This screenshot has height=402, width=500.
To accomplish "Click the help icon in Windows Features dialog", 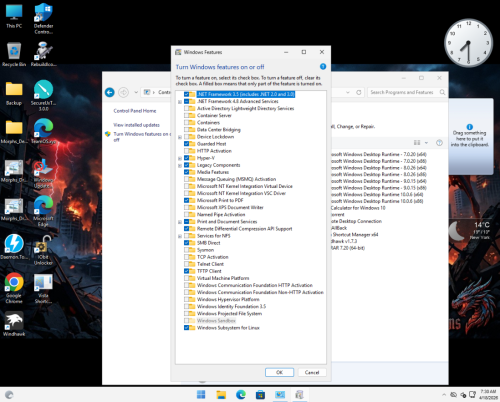I will click(323, 67).
